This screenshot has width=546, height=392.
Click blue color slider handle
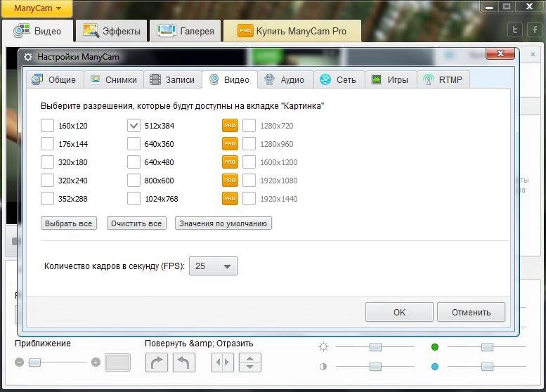(x=487, y=367)
